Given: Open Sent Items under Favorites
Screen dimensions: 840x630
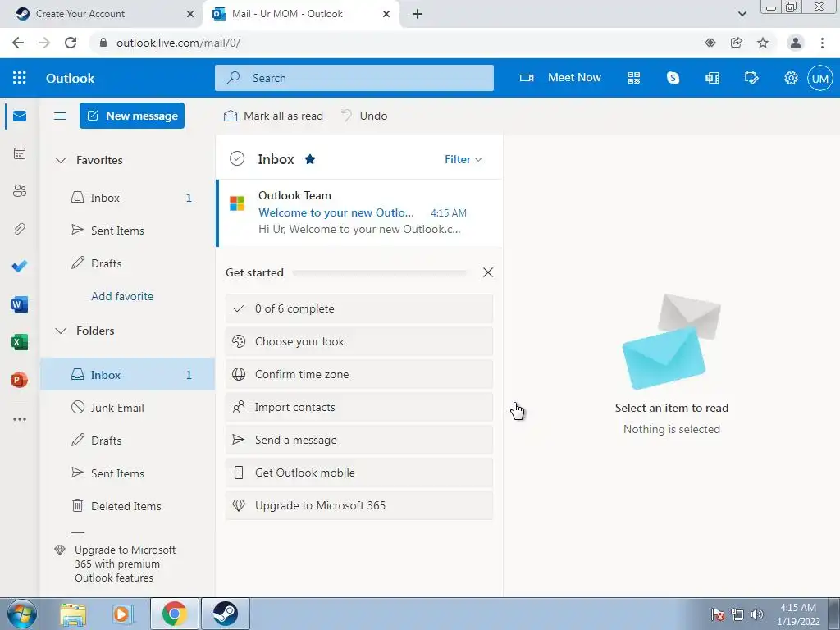Looking at the screenshot, I should (x=127, y=231).
